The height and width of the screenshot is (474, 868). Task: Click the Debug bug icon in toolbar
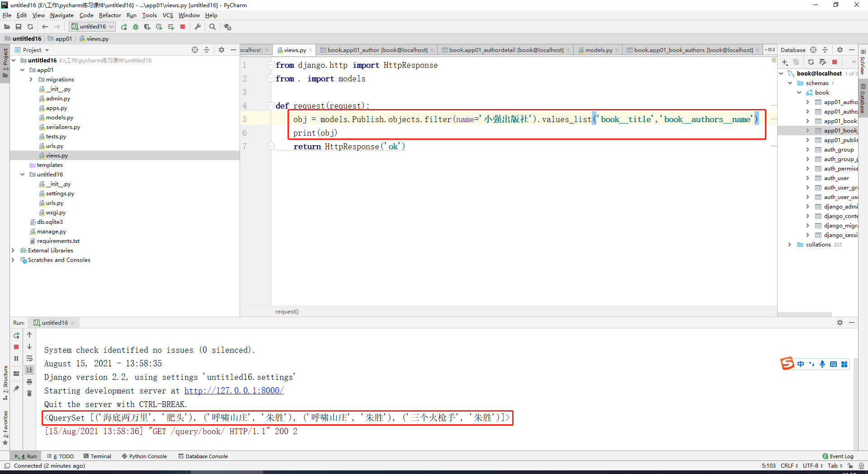click(x=136, y=27)
